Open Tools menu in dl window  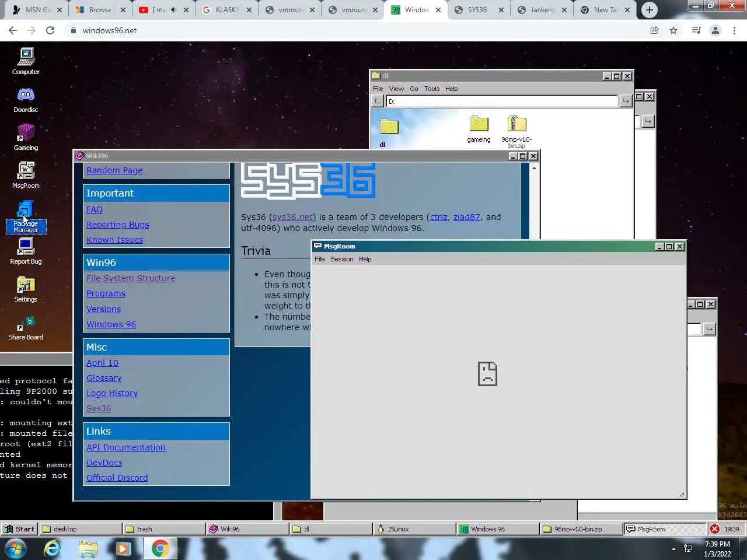[432, 89]
